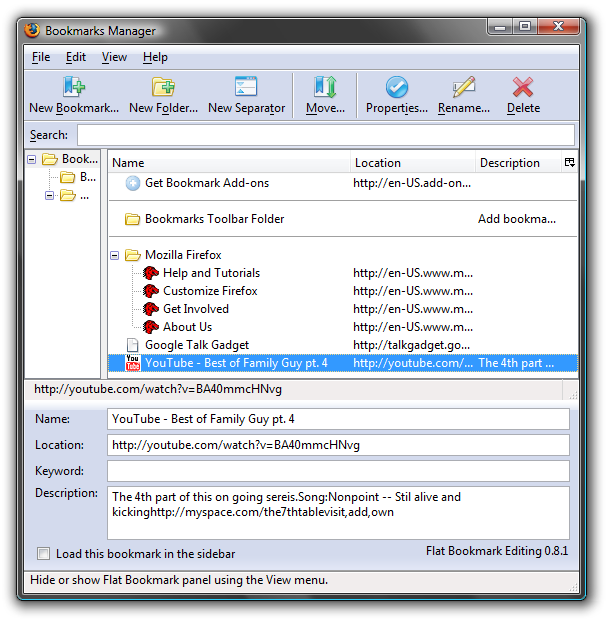Enable Load this bookmark in the sidebar

pos(43,554)
